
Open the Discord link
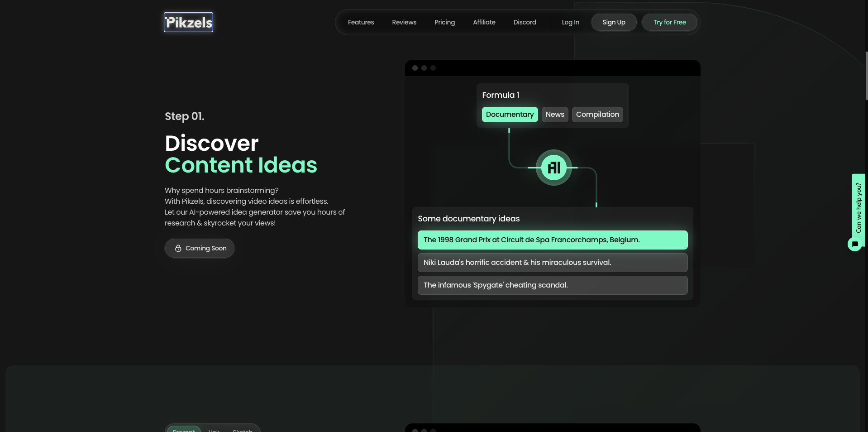click(525, 22)
